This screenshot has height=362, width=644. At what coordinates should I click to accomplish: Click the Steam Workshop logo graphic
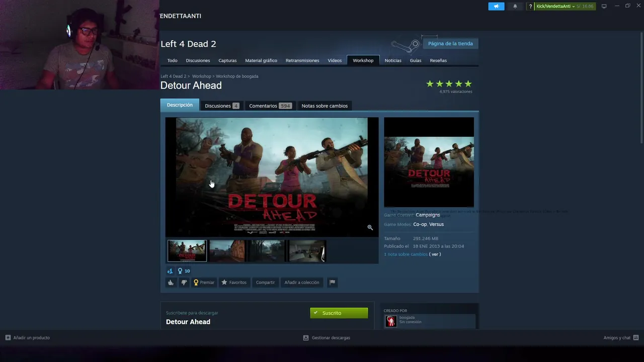[406, 46]
